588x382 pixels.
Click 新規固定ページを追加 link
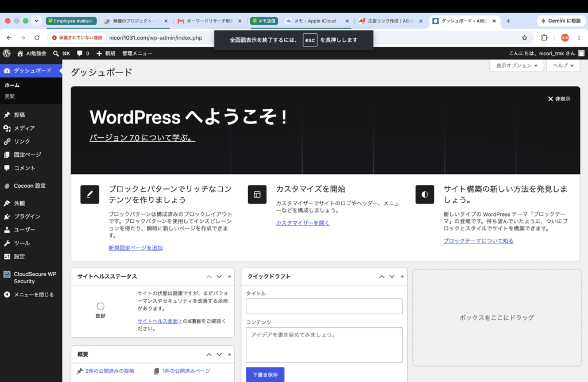pos(136,248)
